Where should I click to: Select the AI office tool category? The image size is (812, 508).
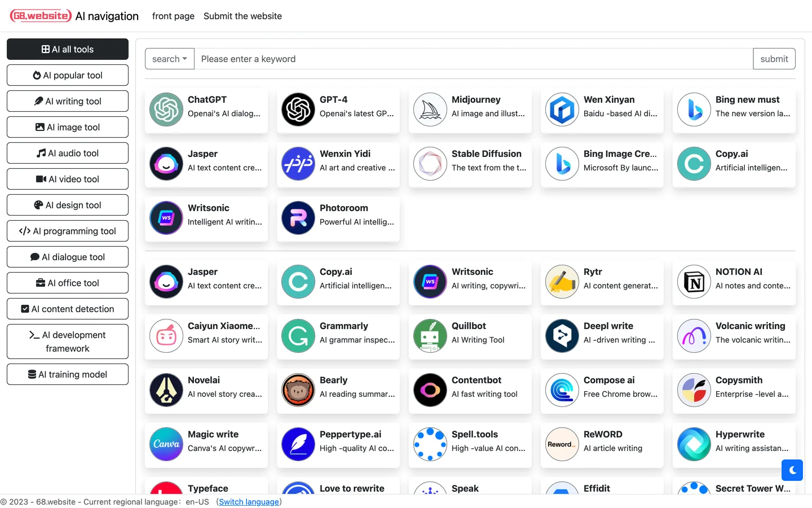pos(68,283)
